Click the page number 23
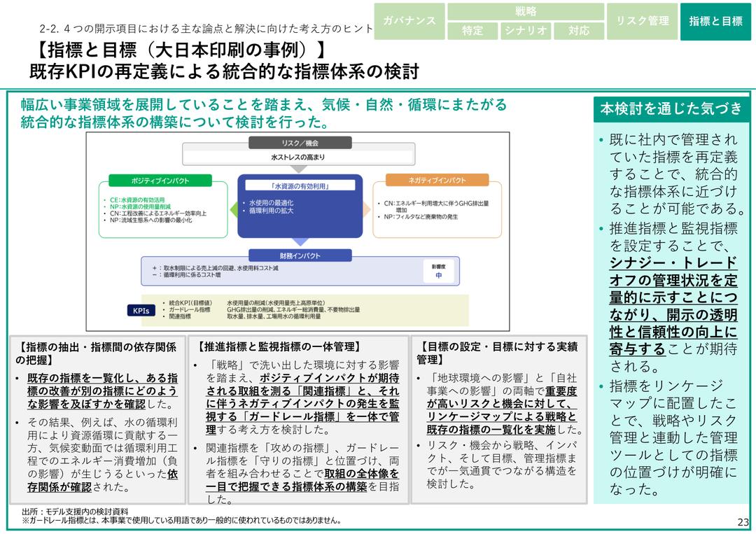 click(x=743, y=522)
